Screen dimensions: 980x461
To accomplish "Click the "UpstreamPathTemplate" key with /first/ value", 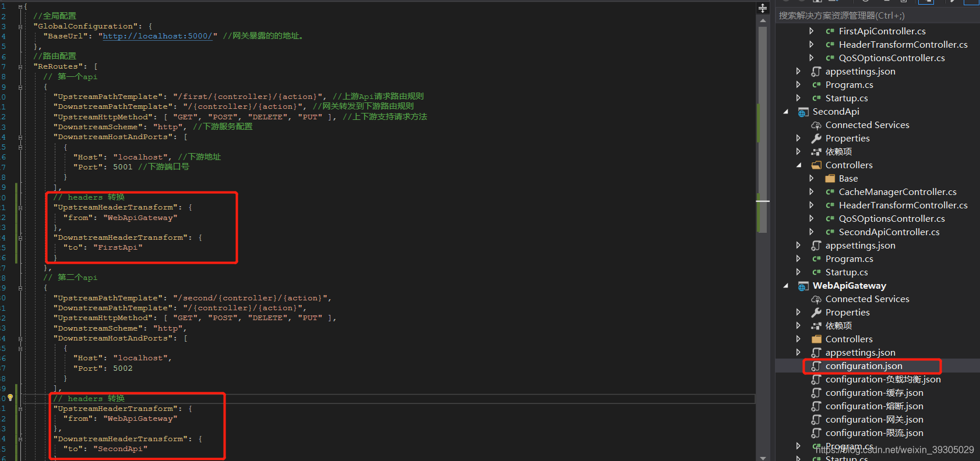I will pos(108,97).
